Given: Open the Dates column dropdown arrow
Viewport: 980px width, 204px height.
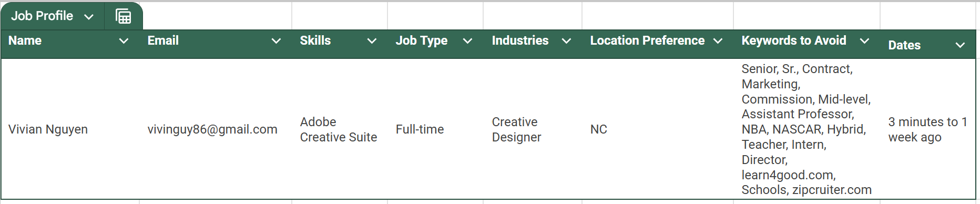Looking at the screenshot, I should click(960, 45).
